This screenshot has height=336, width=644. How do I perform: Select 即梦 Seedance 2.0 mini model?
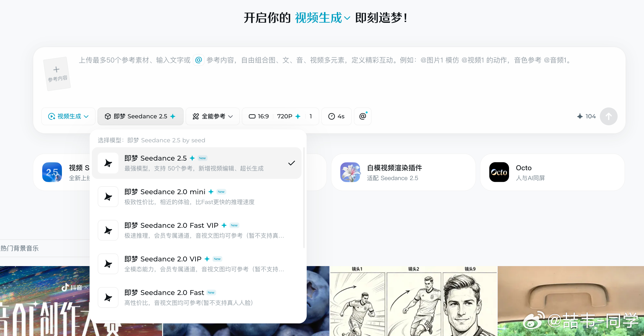click(x=196, y=197)
